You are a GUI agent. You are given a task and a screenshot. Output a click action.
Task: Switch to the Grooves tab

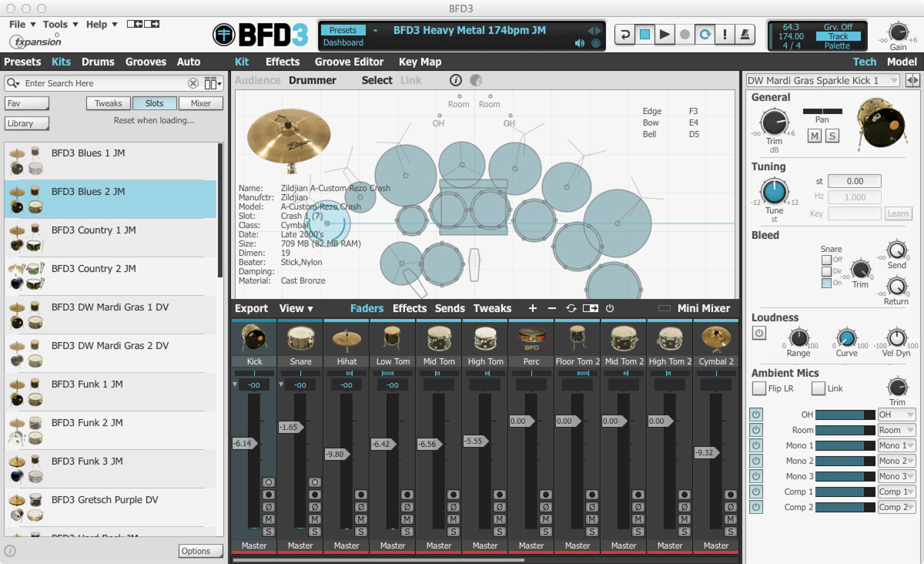tap(146, 62)
